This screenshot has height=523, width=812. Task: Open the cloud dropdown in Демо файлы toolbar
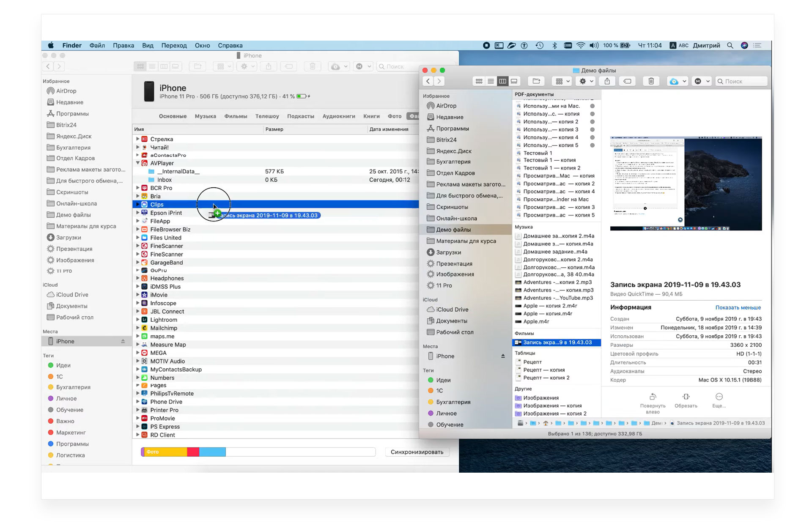pyautogui.click(x=678, y=81)
